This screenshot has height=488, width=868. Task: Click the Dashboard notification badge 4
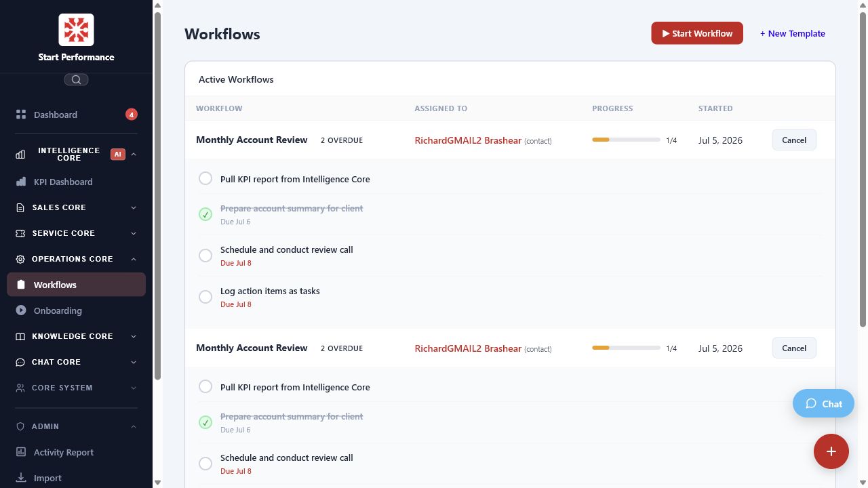[x=132, y=115]
